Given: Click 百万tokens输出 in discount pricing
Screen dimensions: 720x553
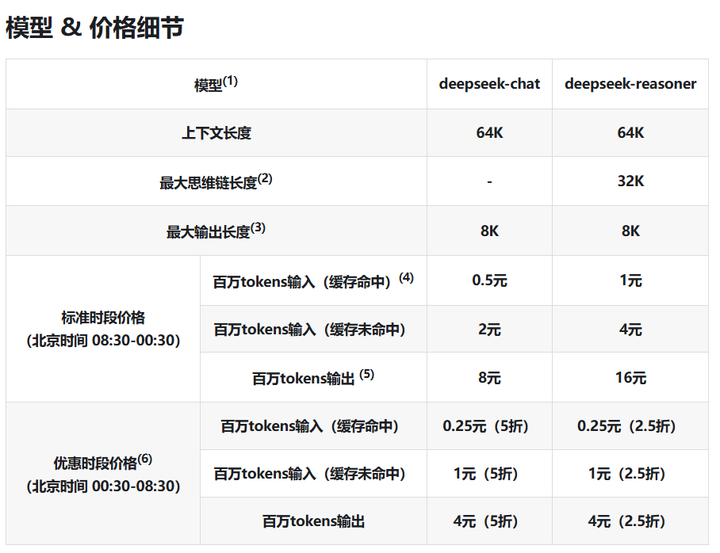Looking at the screenshot, I should pyautogui.click(x=314, y=521).
